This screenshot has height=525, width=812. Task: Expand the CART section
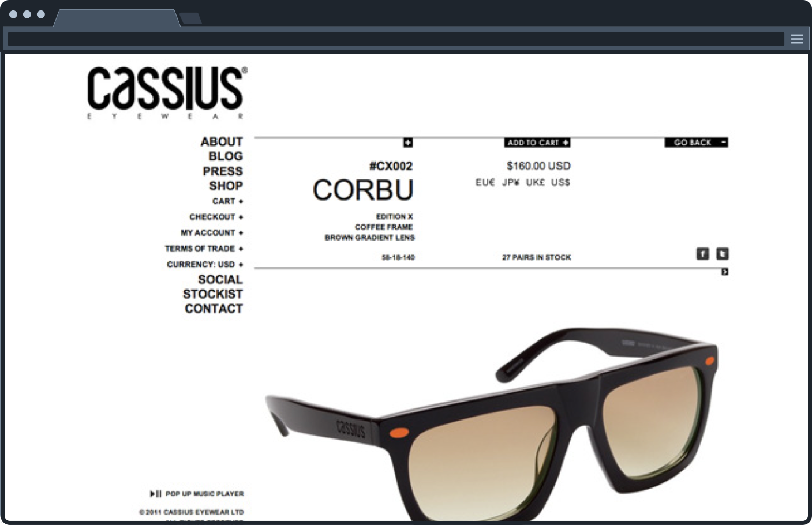(227, 201)
